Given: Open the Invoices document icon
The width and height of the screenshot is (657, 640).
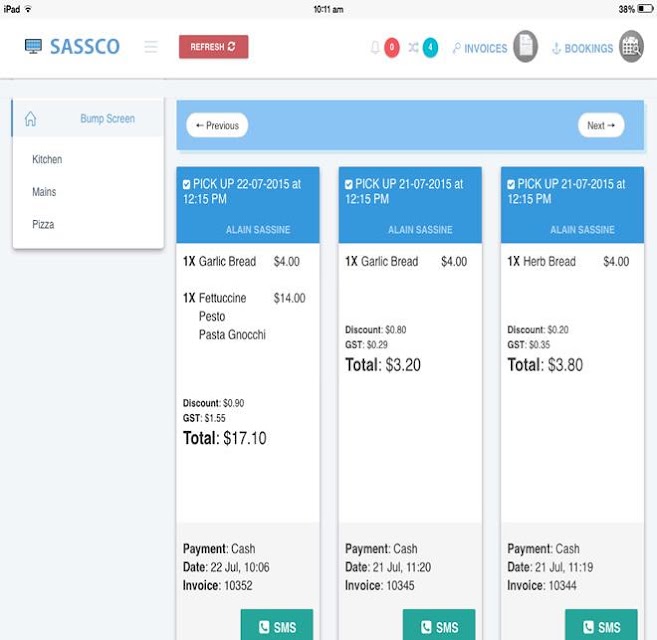Looking at the screenshot, I should coord(525,47).
